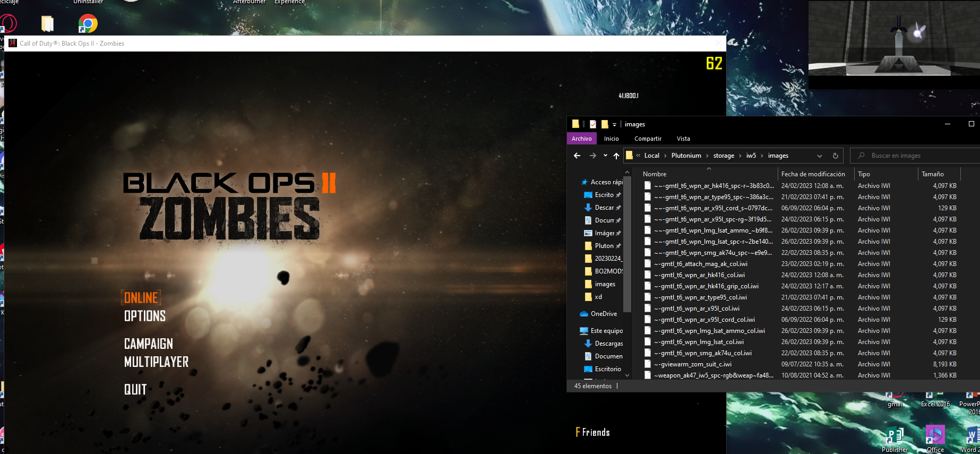
Task: Click the navigation pane scrollbar down arrow
Action: click(x=627, y=375)
